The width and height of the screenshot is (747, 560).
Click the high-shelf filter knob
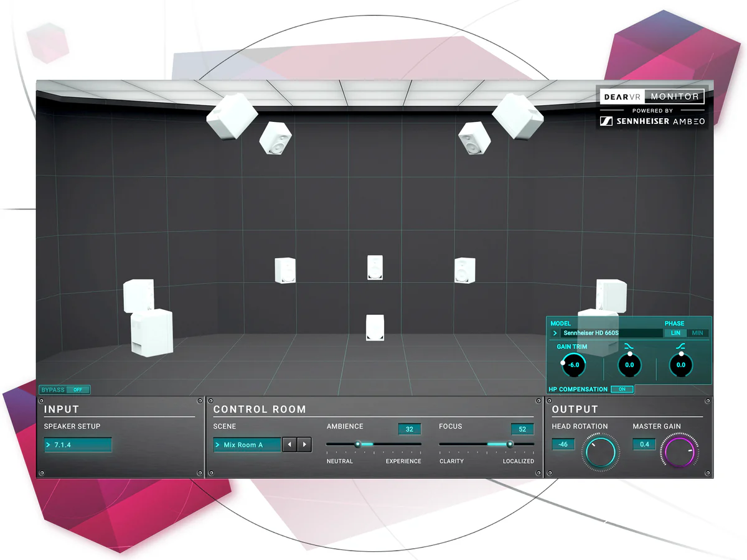680,365
